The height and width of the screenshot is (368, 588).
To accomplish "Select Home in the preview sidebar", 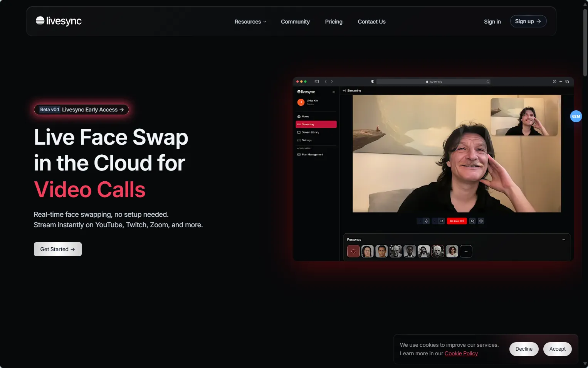I will [x=316, y=116].
